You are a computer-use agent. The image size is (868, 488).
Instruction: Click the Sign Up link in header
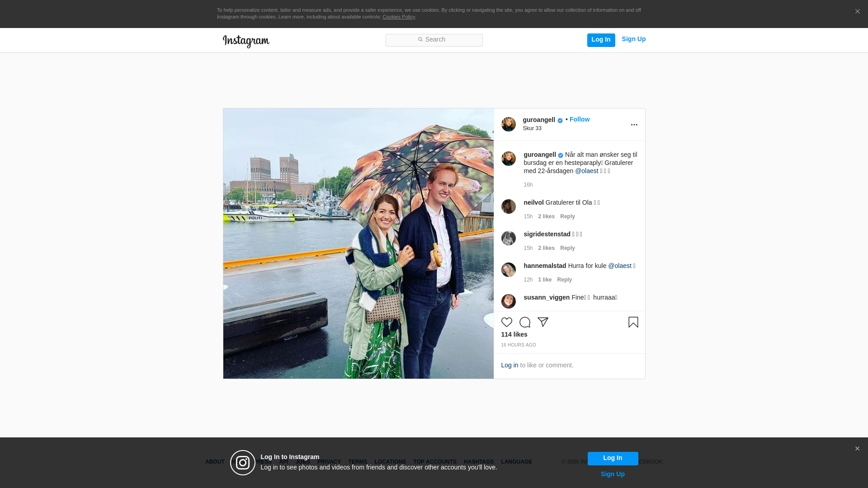coord(633,39)
